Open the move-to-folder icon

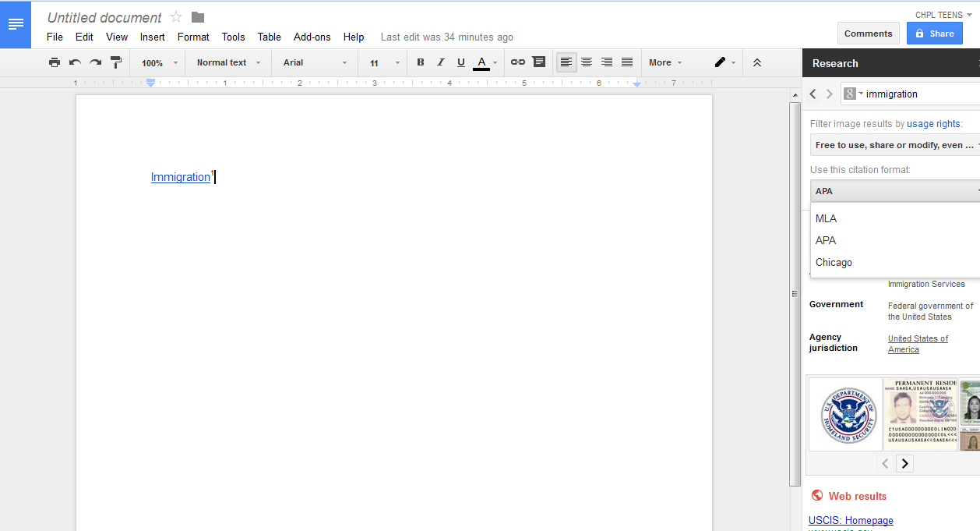point(198,17)
